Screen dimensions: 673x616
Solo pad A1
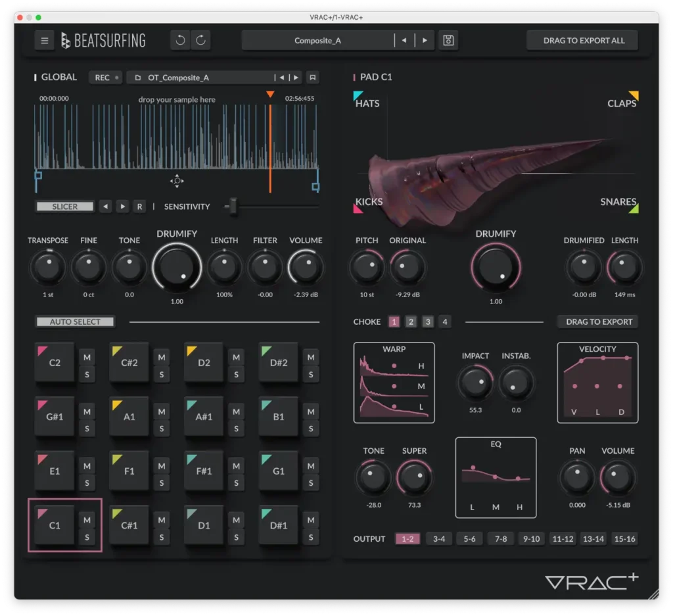click(x=162, y=429)
